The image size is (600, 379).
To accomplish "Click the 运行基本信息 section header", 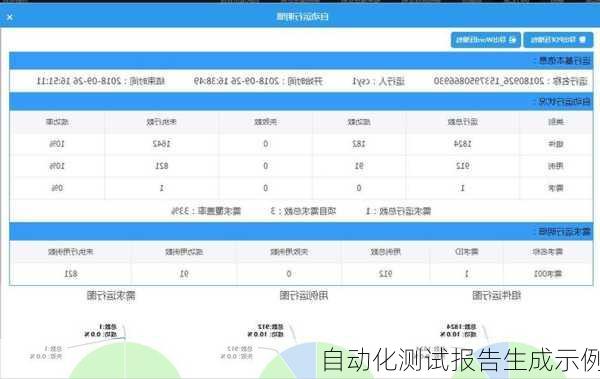I will 301,60.
